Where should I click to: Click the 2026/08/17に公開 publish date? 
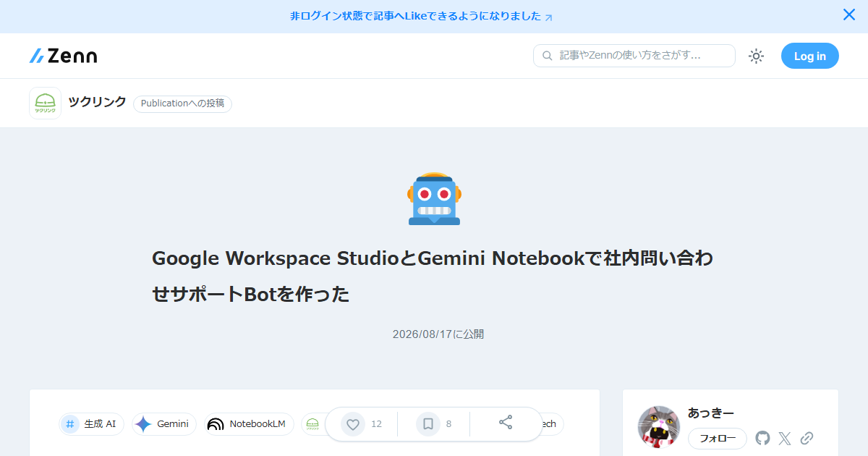click(438, 334)
